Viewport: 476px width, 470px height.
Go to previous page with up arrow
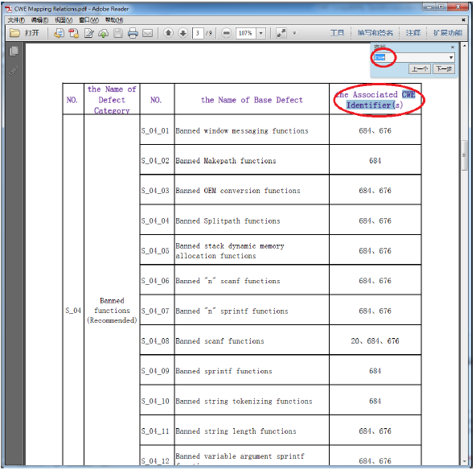(x=168, y=32)
